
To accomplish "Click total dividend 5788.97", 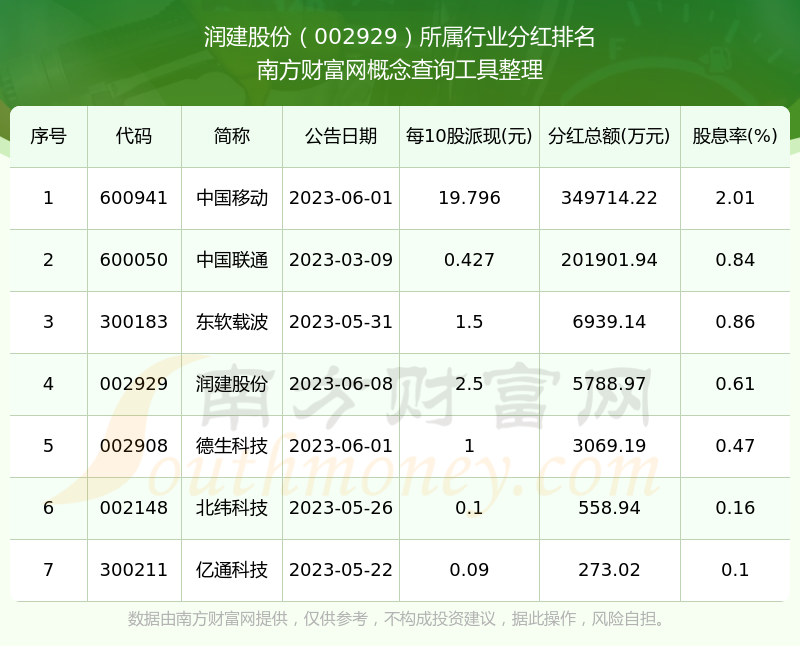I will point(609,384).
